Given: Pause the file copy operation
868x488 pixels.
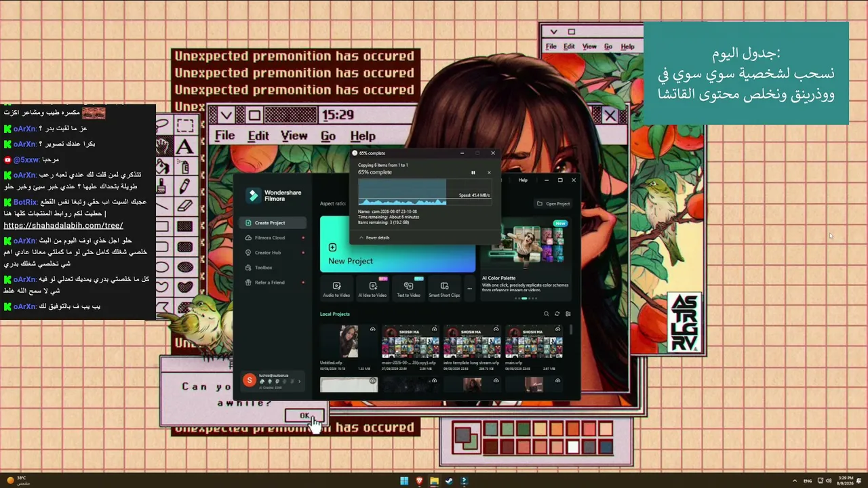Looking at the screenshot, I should click(x=473, y=172).
